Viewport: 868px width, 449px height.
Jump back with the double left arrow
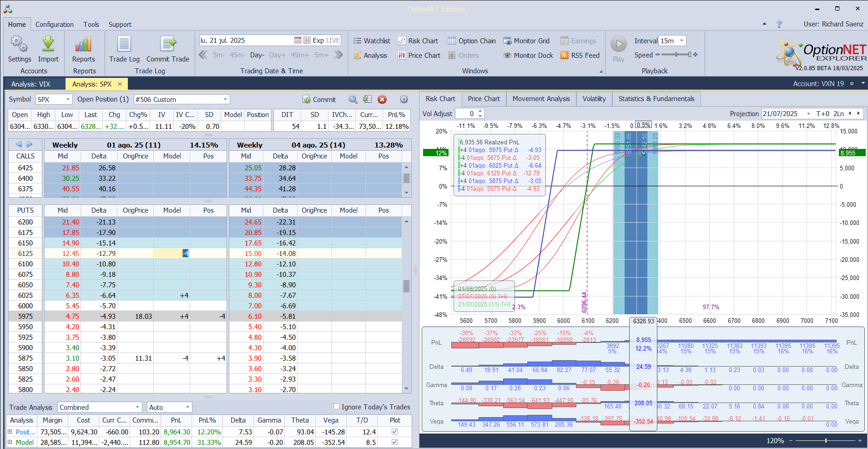(x=203, y=55)
